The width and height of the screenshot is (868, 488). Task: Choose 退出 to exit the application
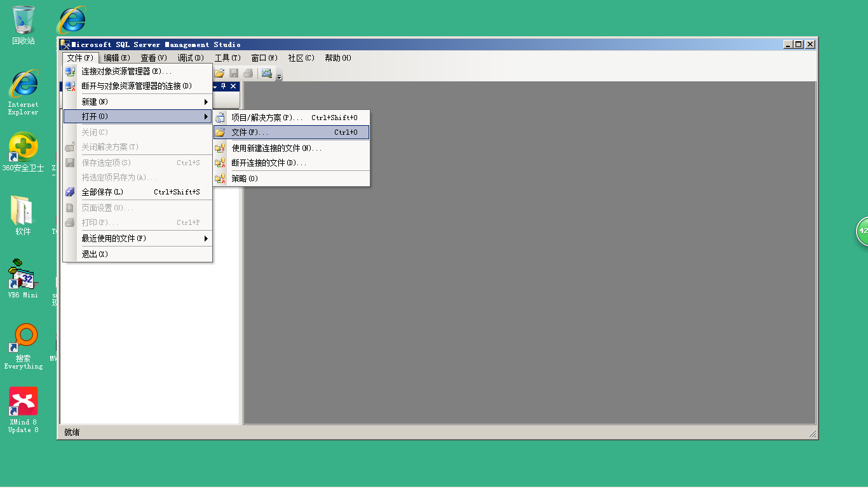pyautogui.click(x=138, y=254)
